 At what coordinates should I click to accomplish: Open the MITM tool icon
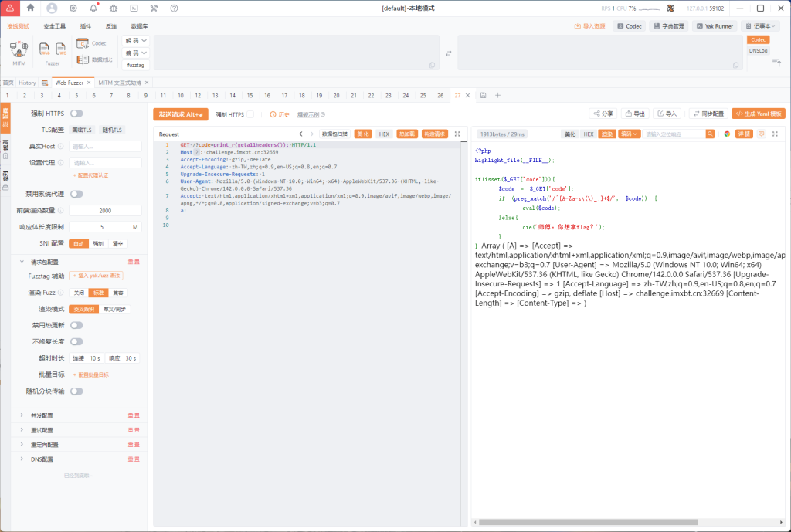19,49
